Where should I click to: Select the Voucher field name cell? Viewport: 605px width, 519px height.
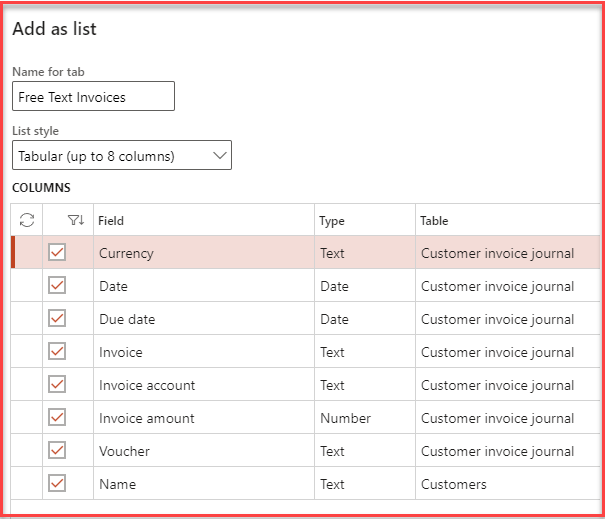click(124, 451)
